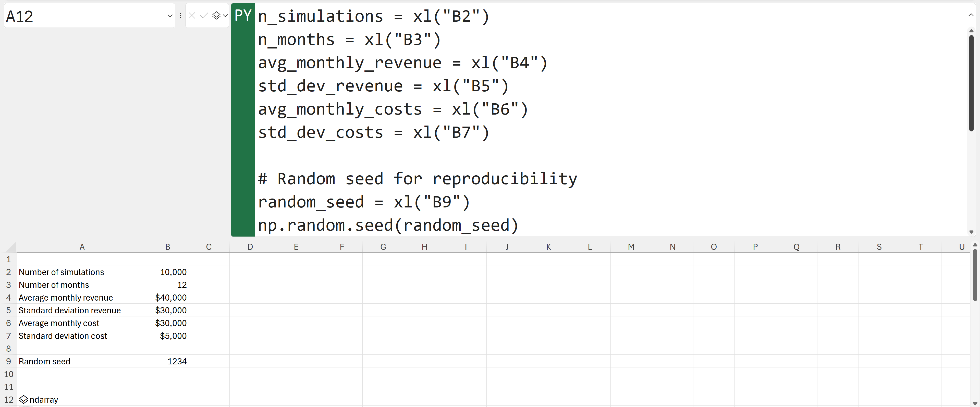Click the np.random.seed line in editor
This screenshot has width=980, height=407.
pos(388,225)
